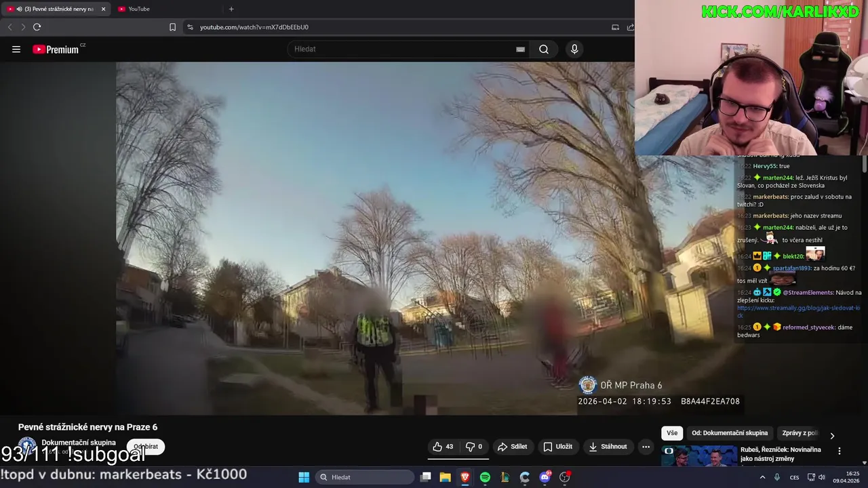
Task: Open the cast media icon in address bar
Action: (x=615, y=27)
